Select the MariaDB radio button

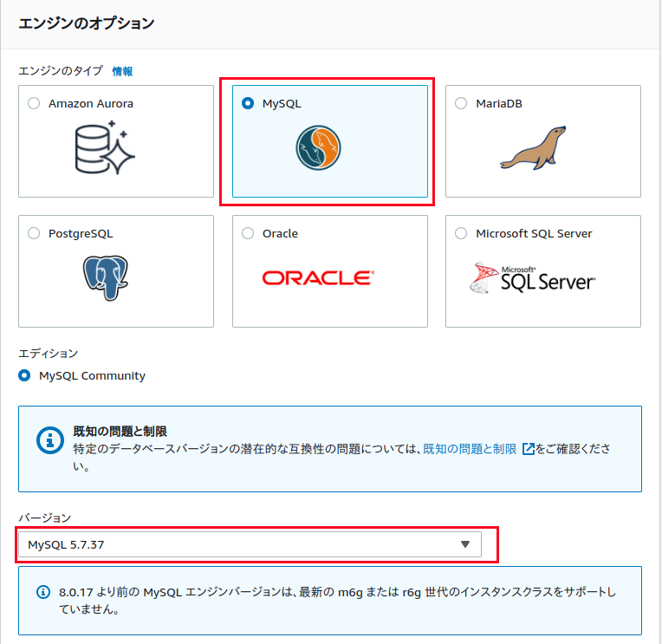[461, 103]
